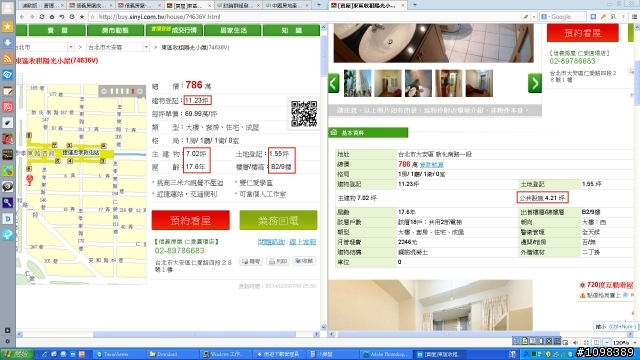Click the black star favorites toolbar icon

pos(82,17)
